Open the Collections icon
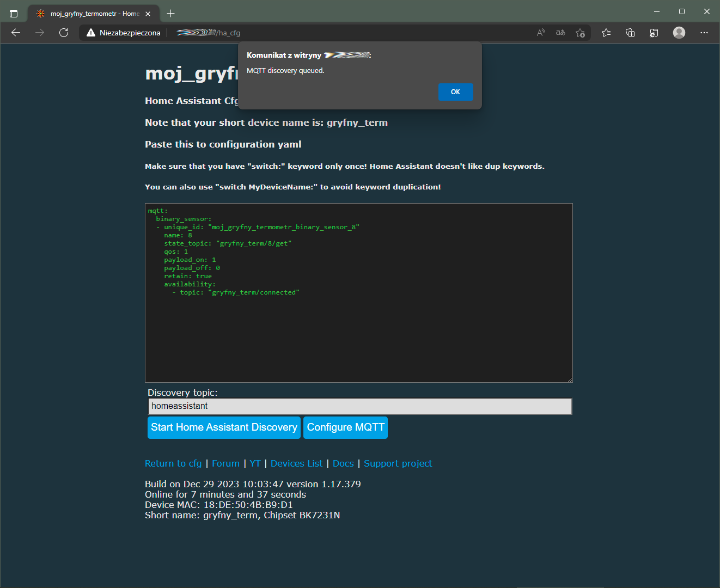This screenshot has height=588, width=720. [630, 33]
